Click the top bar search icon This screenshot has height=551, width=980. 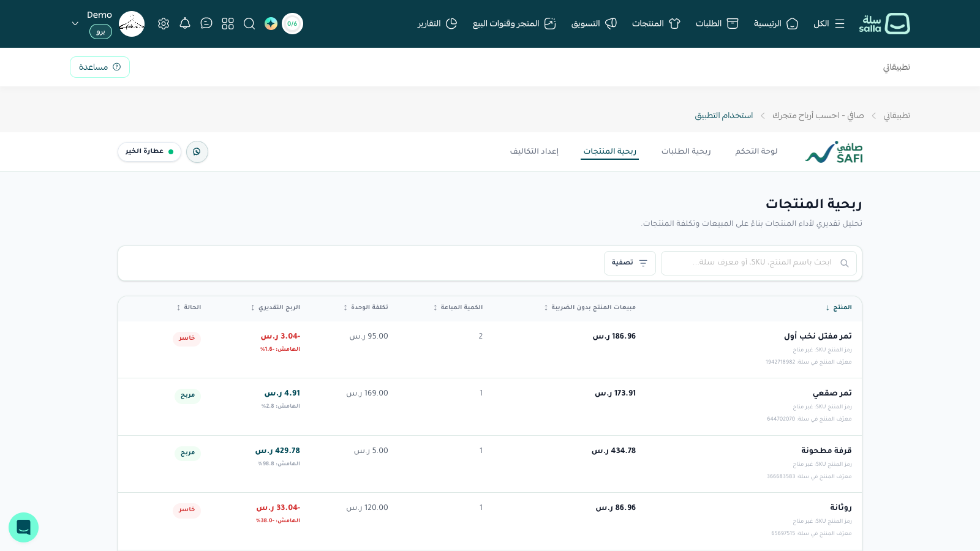(249, 24)
